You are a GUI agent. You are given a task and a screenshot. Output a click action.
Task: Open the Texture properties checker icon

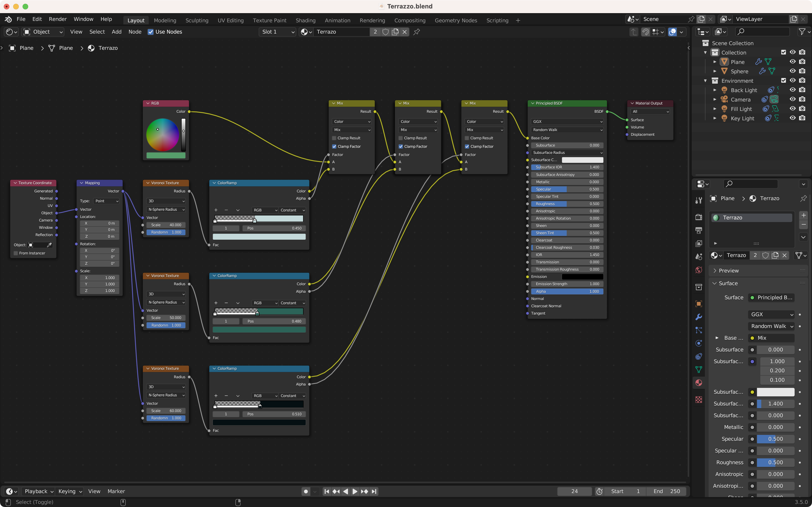coord(699,399)
